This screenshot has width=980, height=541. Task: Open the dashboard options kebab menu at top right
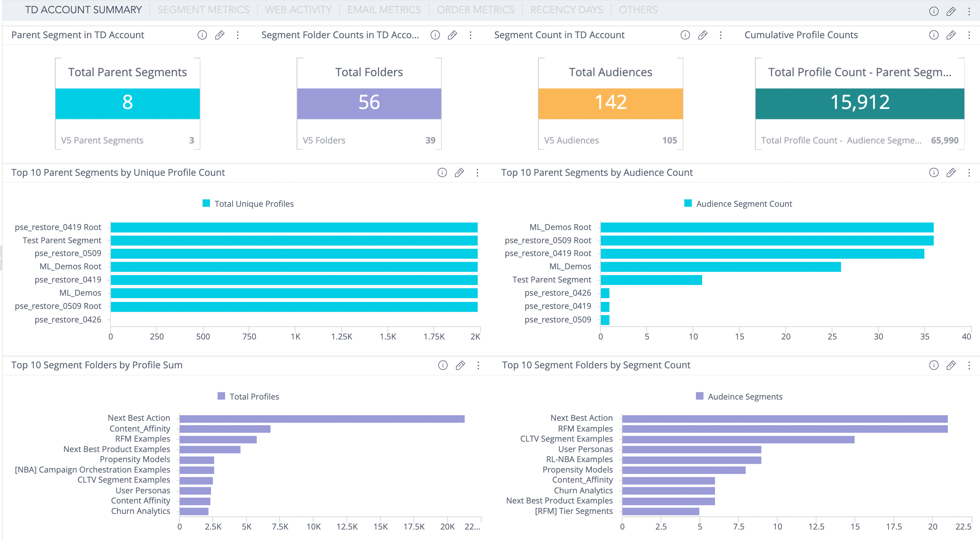[x=969, y=11]
